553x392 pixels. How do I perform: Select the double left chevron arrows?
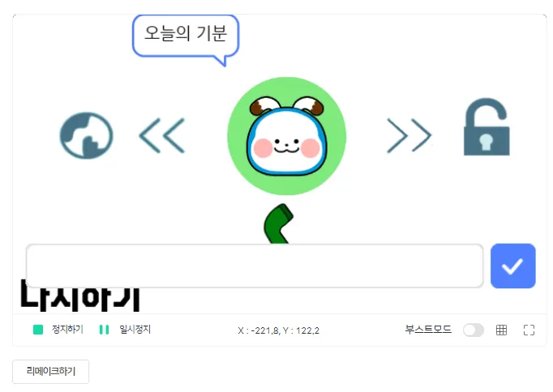[162, 135]
